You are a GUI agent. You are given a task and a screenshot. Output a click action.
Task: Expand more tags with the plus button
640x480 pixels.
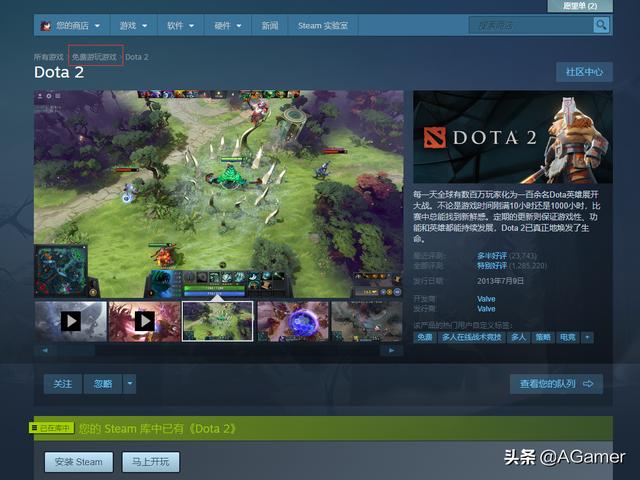587,338
